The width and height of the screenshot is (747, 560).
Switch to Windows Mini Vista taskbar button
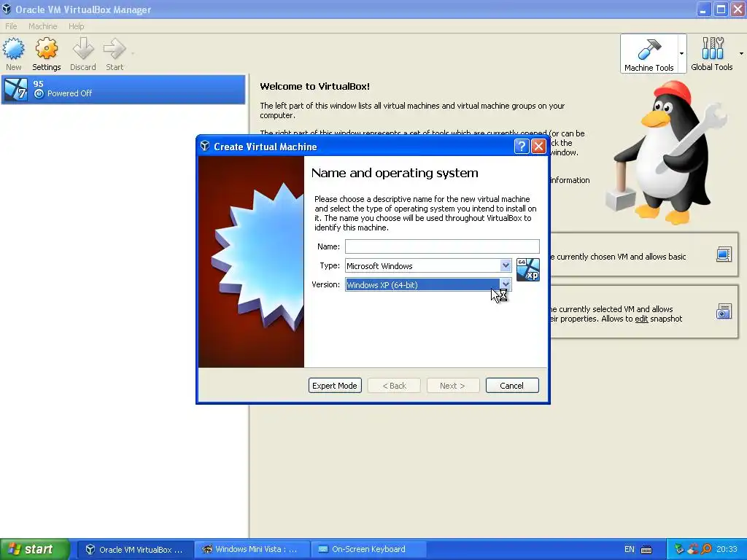click(x=252, y=550)
